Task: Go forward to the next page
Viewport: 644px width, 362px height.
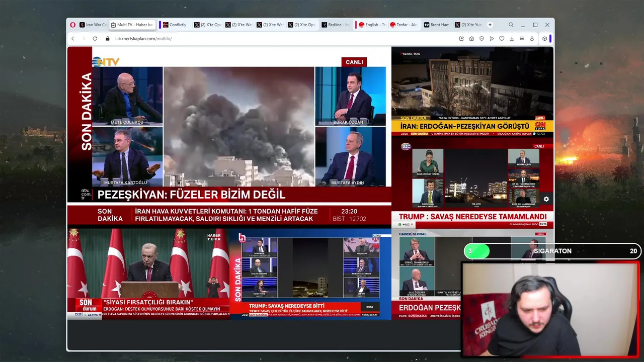Action: coord(84,39)
